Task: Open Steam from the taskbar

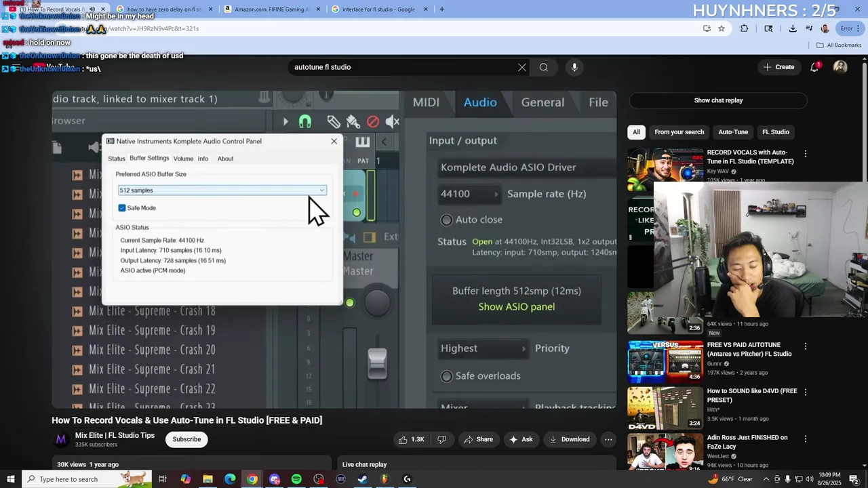Action: (x=363, y=479)
